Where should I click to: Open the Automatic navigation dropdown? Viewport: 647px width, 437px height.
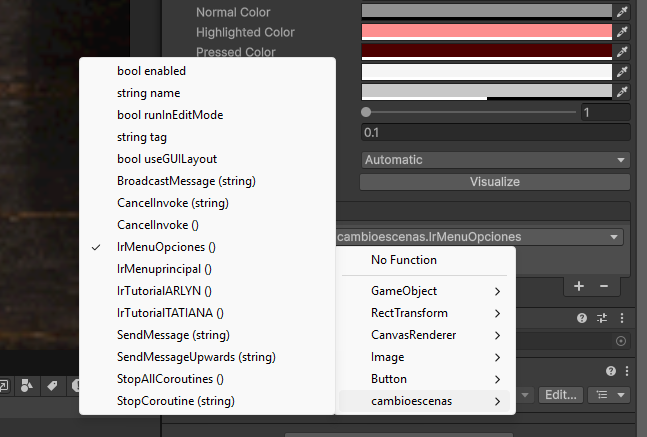[x=495, y=160]
